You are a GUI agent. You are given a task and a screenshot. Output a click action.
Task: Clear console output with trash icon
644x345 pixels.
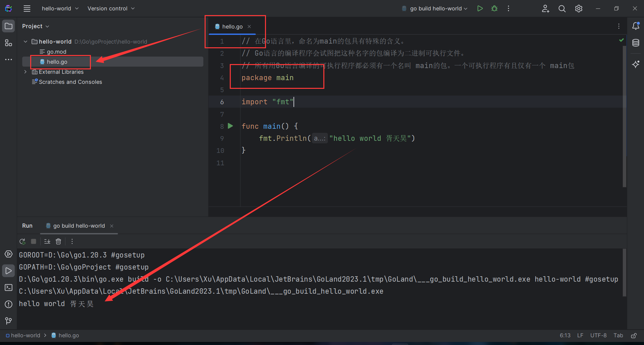click(58, 241)
